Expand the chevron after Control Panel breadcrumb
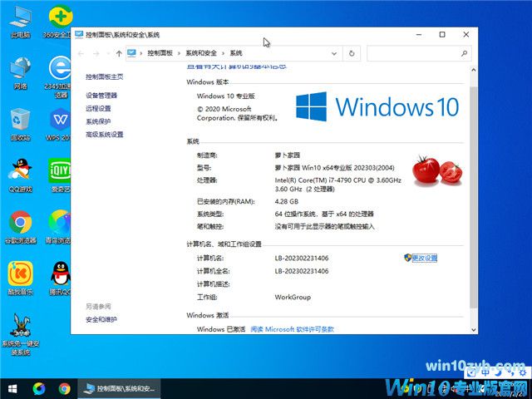This screenshot has width=532, height=399. coord(179,53)
